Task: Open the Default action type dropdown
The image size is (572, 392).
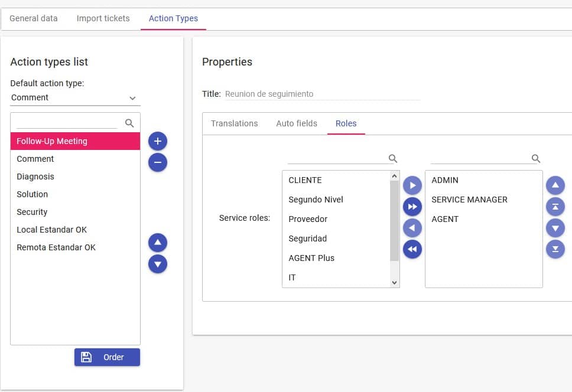Action: [75, 98]
